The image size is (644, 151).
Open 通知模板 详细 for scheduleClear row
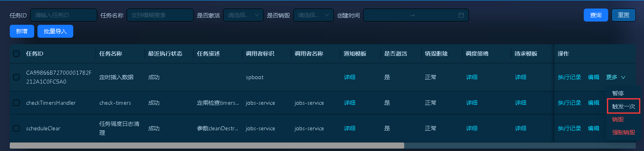click(x=350, y=128)
